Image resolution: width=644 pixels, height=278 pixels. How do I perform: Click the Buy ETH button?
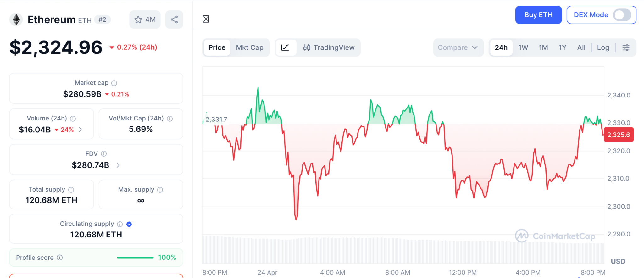click(538, 15)
